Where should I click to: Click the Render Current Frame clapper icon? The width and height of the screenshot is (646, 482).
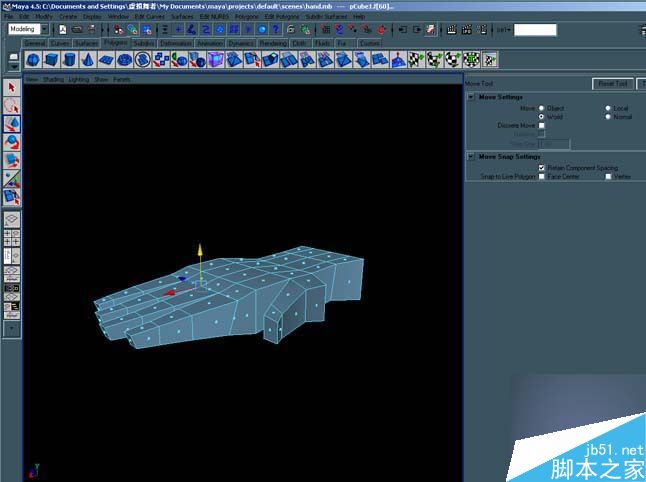[x=452, y=30]
